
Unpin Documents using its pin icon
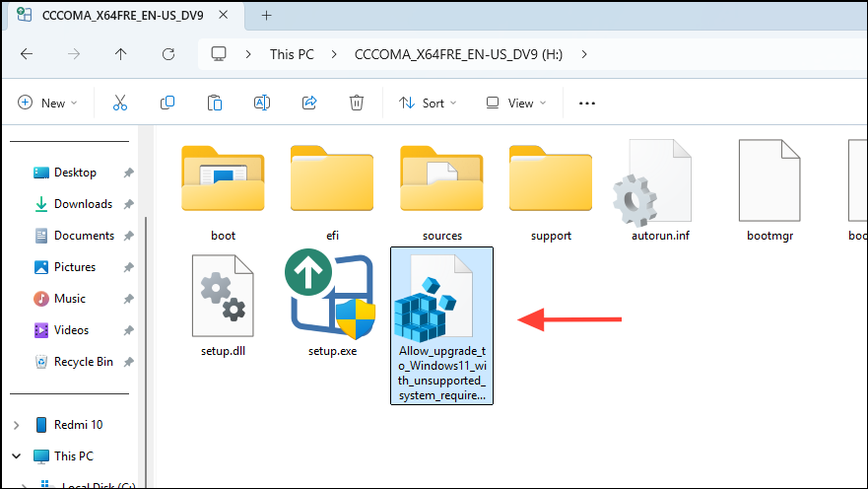128,236
